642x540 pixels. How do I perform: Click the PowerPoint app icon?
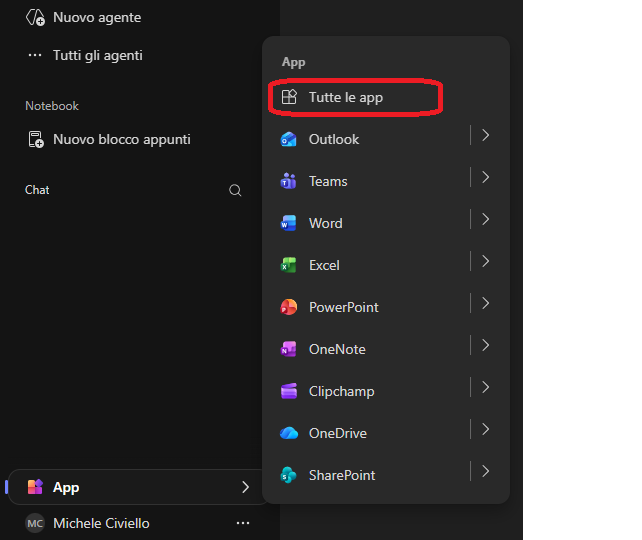(x=289, y=307)
